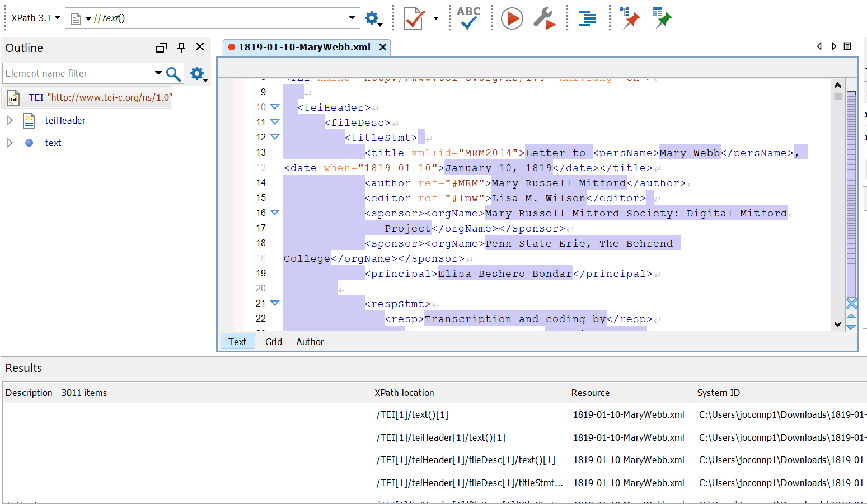Select result /TEI[1]/text()[1]
The width and height of the screenshot is (867, 504).
tap(435, 414)
